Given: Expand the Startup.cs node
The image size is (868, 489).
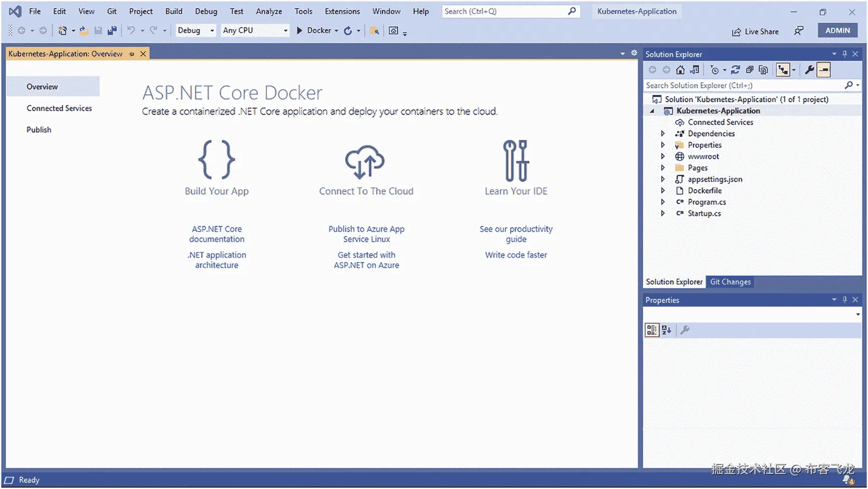Looking at the screenshot, I should [x=663, y=213].
